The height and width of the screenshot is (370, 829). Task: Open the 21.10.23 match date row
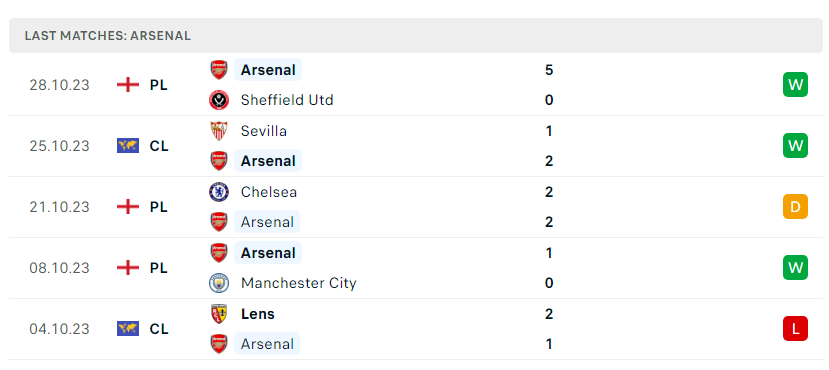pyautogui.click(x=414, y=207)
